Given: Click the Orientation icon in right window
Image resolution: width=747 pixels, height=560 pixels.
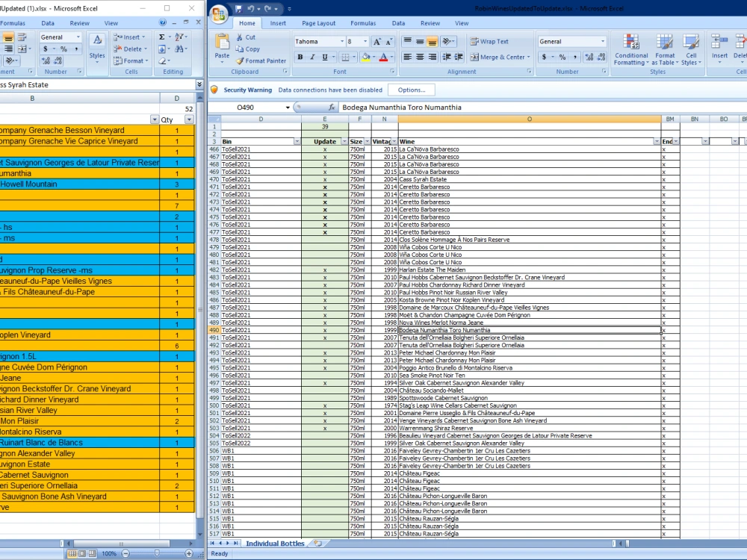Looking at the screenshot, I should click(447, 42).
